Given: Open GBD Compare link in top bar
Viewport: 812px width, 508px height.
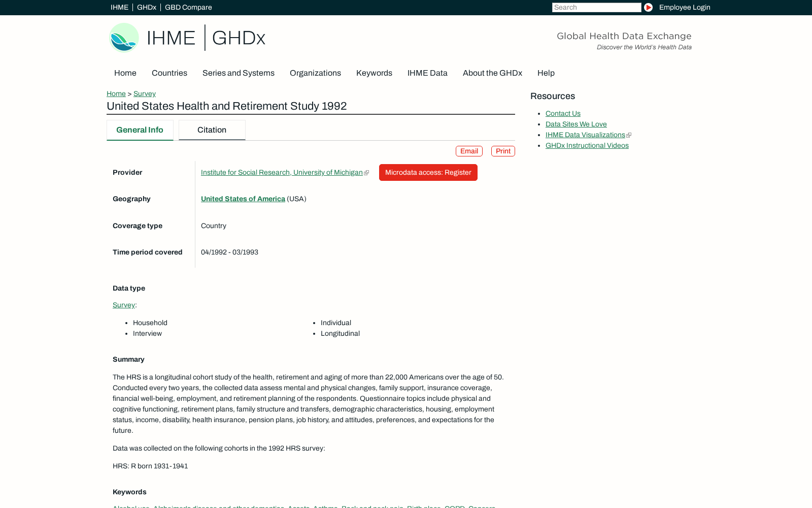Looking at the screenshot, I should click(x=188, y=7).
